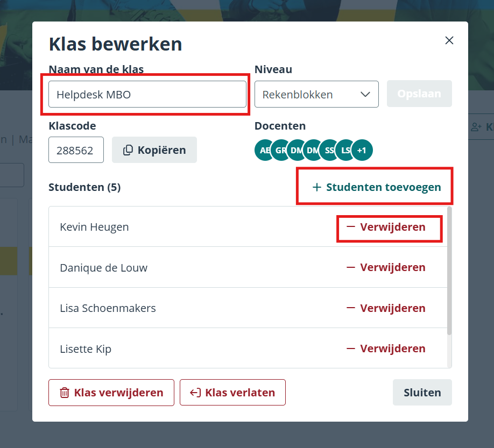494x448 pixels.
Task: Click the copy icon in Kopiëren button
Action: (x=128, y=150)
